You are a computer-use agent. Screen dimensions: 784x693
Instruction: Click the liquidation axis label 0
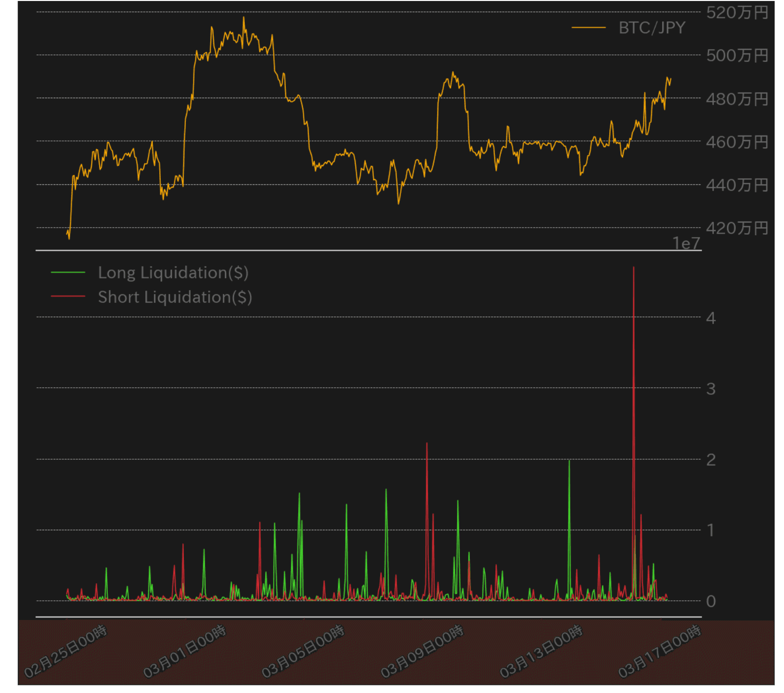pos(710,601)
